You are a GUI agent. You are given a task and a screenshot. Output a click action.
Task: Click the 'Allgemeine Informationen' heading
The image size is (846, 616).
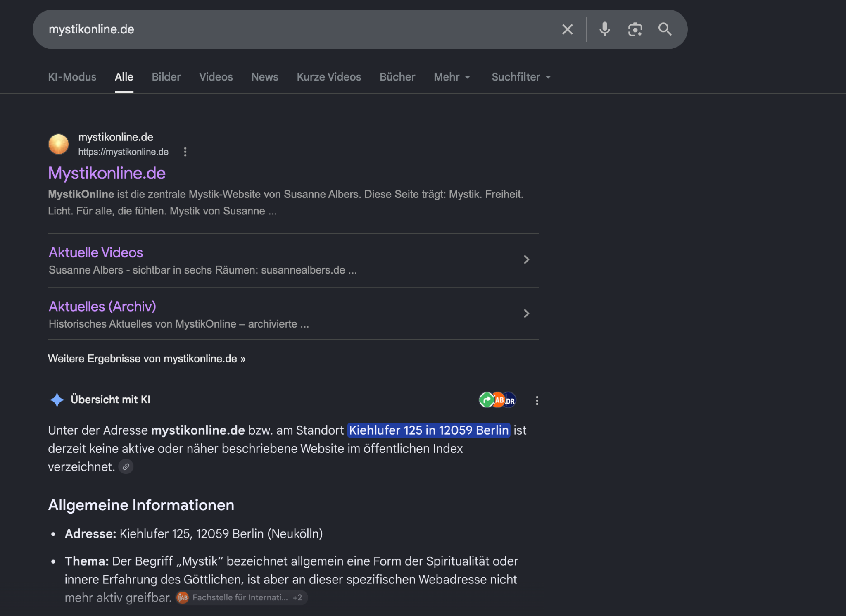click(141, 505)
